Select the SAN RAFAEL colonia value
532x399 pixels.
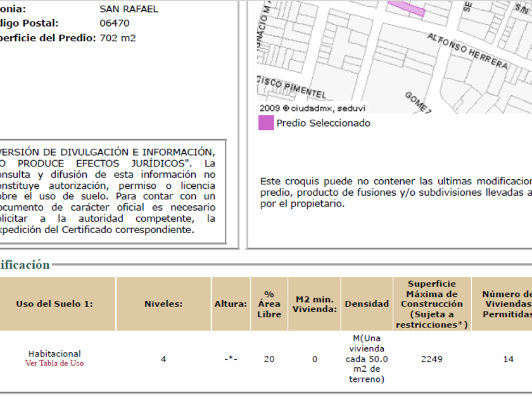click(129, 9)
